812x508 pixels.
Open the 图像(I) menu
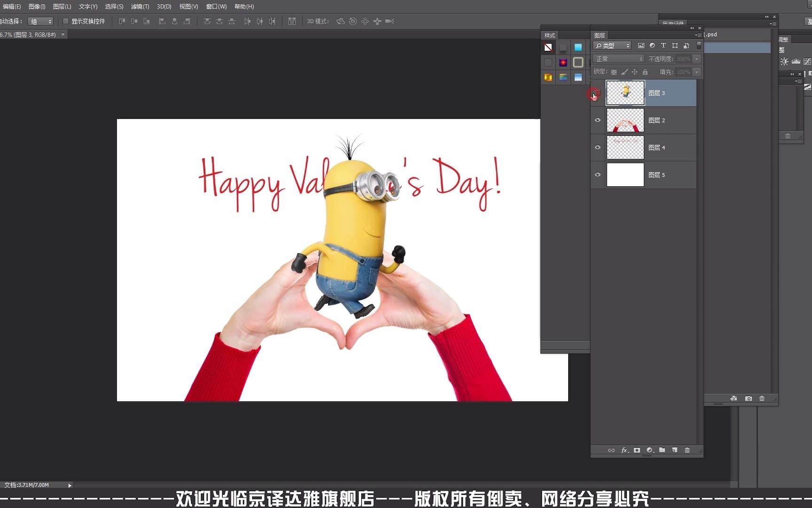tap(37, 7)
